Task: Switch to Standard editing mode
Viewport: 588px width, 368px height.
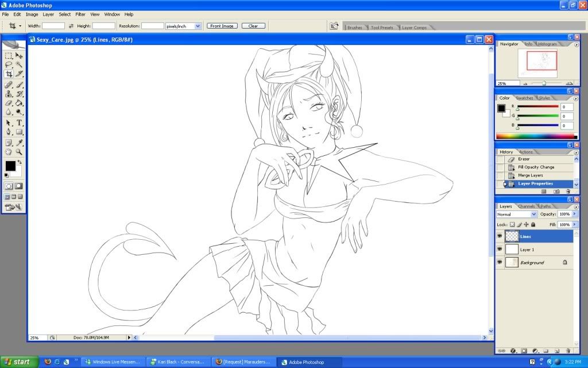Action: [9, 186]
